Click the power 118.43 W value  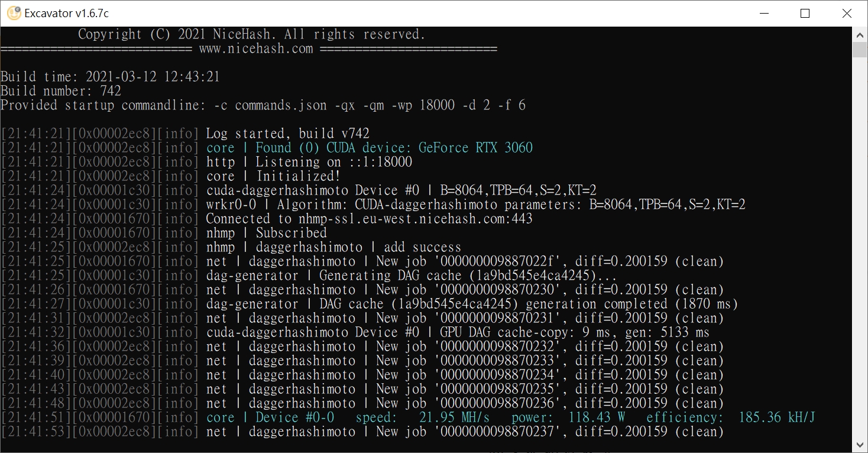597,418
